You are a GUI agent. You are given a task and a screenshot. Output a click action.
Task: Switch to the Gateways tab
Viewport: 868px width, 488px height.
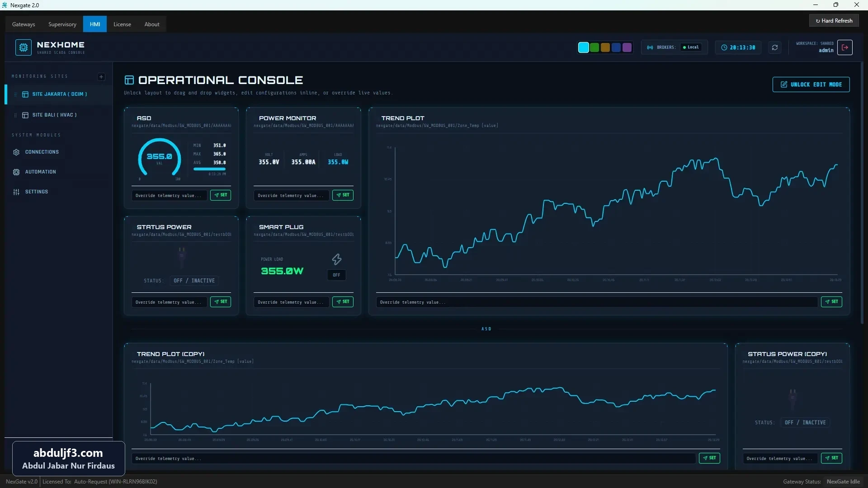click(24, 24)
